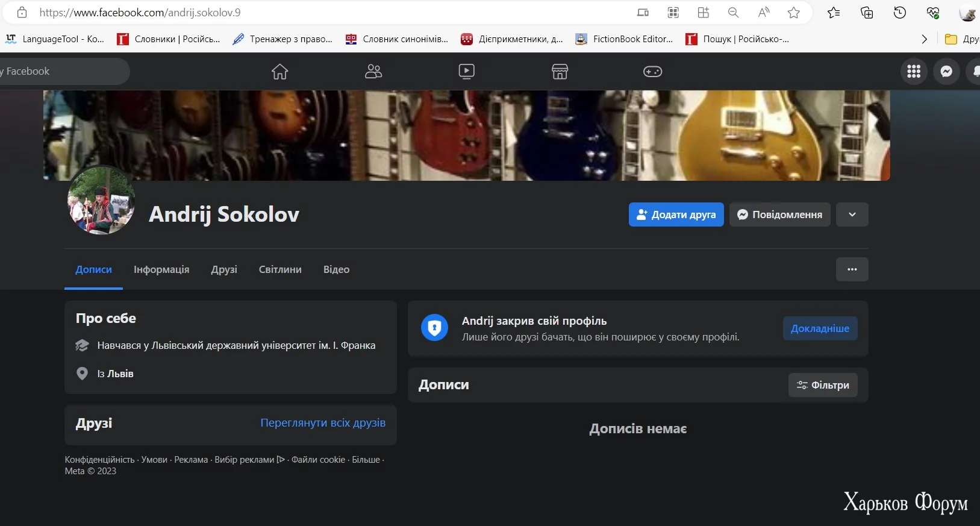Open Львів hometown link
Screen dimensions: 980x526
click(120, 374)
